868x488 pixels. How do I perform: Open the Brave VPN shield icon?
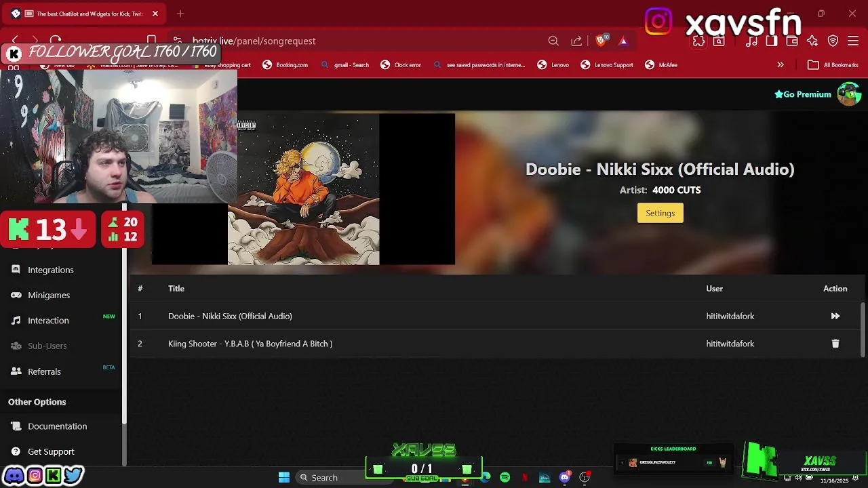[833, 41]
